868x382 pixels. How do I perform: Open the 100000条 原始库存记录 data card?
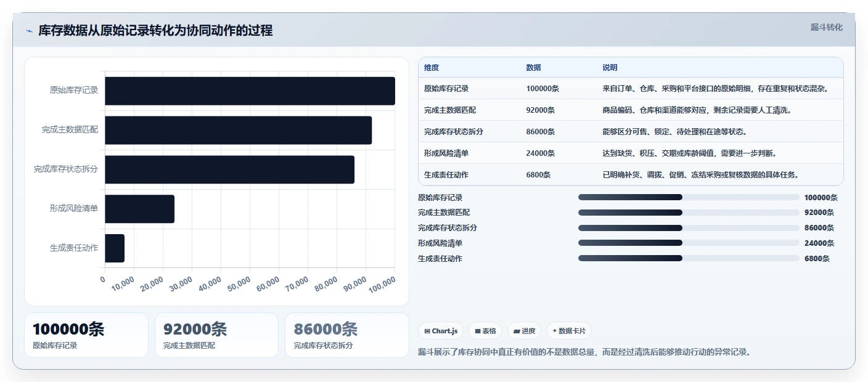(86, 335)
